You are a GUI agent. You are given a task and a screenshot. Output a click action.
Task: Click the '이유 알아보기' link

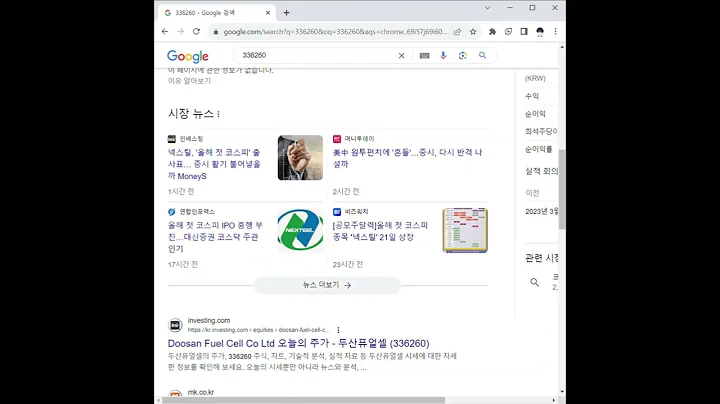click(189, 81)
